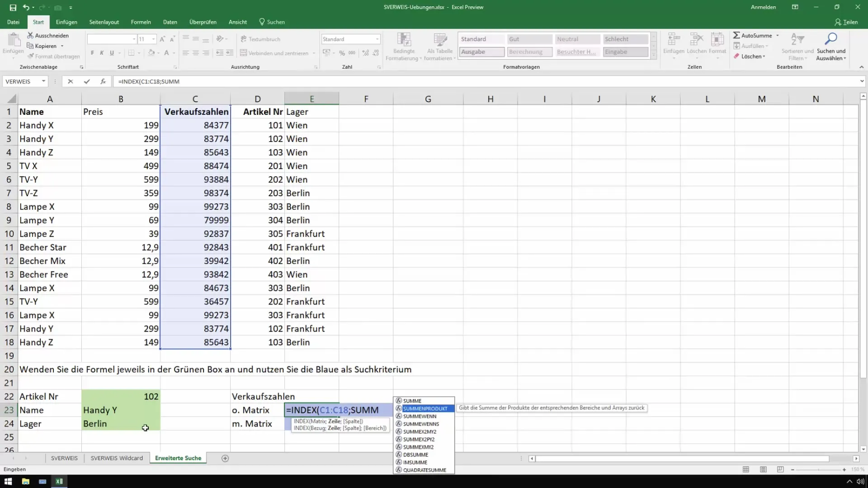This screenshot has width=868, height=488.
Task: Open the Formeln ribbon tab
Action: (141, 22)
